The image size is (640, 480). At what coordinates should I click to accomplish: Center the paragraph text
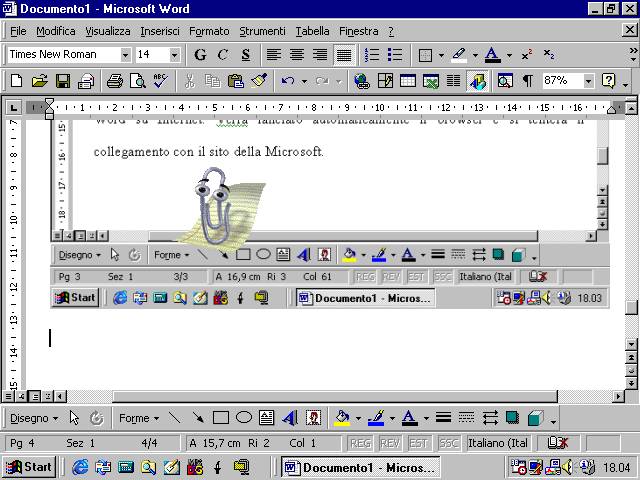click(x=297, y=55)
